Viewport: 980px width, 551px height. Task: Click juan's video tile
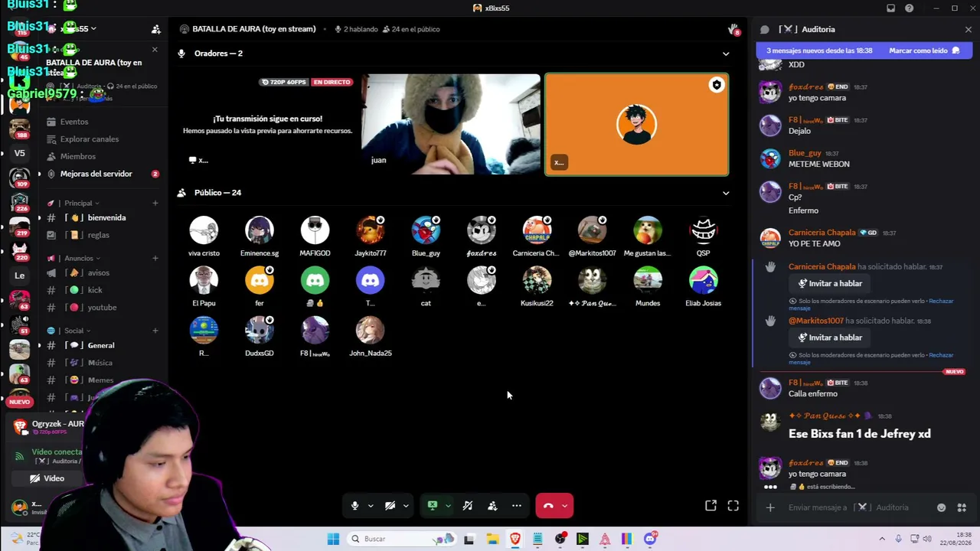[x=450, y=124]
